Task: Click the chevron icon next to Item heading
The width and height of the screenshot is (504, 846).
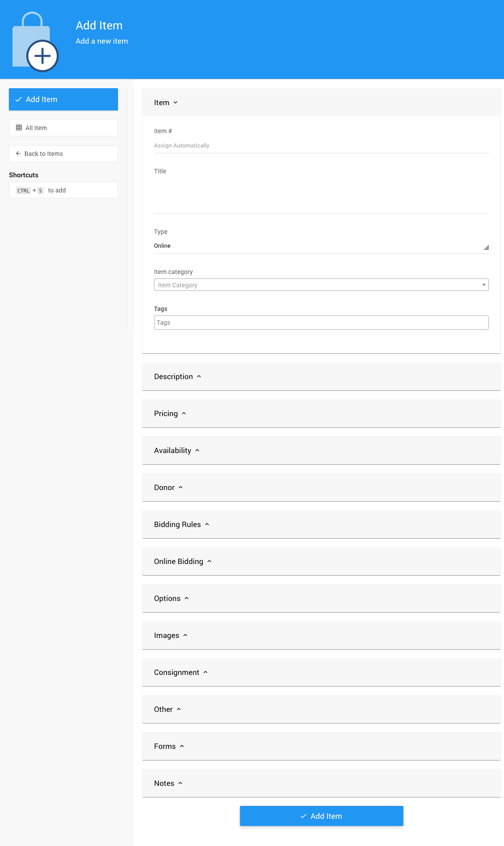Action: (175, 103)
